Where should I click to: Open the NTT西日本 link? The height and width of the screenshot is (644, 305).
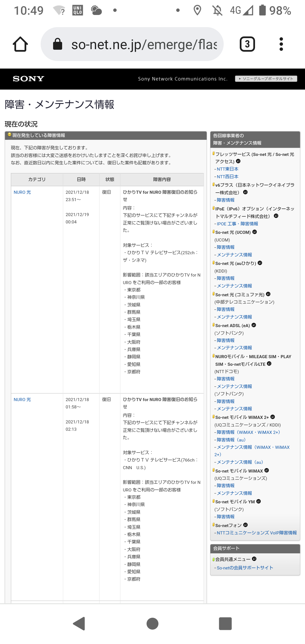coord(227,177)
